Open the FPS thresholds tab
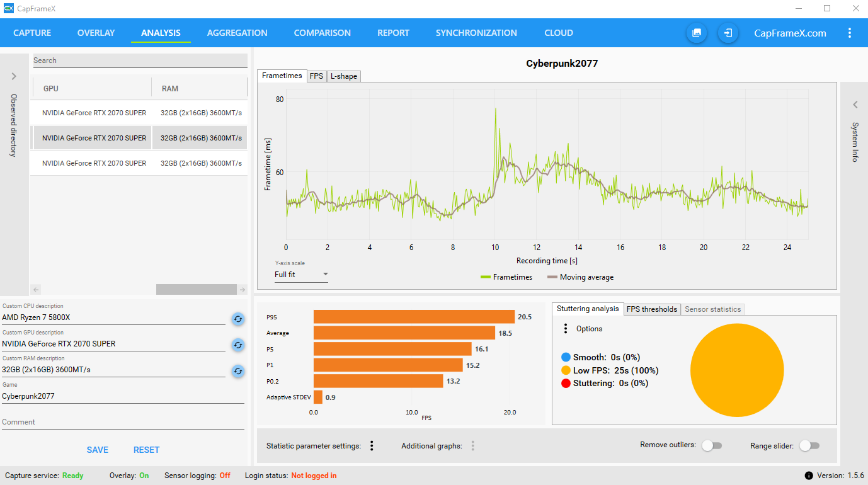 coord(652,309)
